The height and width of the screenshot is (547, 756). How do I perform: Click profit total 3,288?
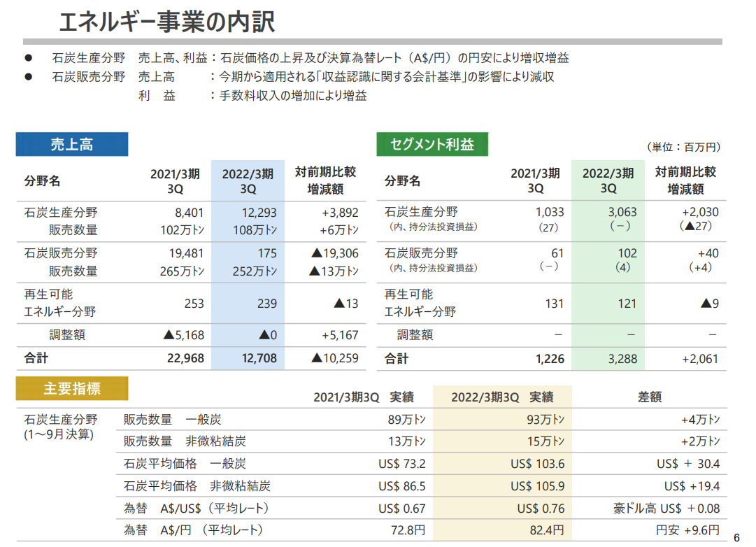622,359
